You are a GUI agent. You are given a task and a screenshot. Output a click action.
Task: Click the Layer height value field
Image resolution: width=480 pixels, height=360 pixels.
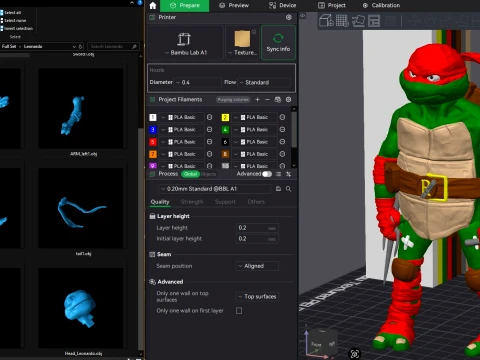click(257, 228)
